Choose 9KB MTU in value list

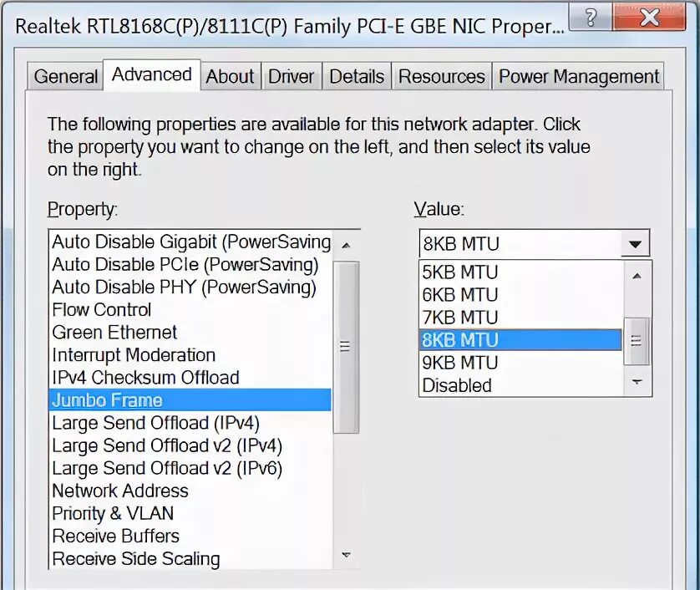point(520,363)
